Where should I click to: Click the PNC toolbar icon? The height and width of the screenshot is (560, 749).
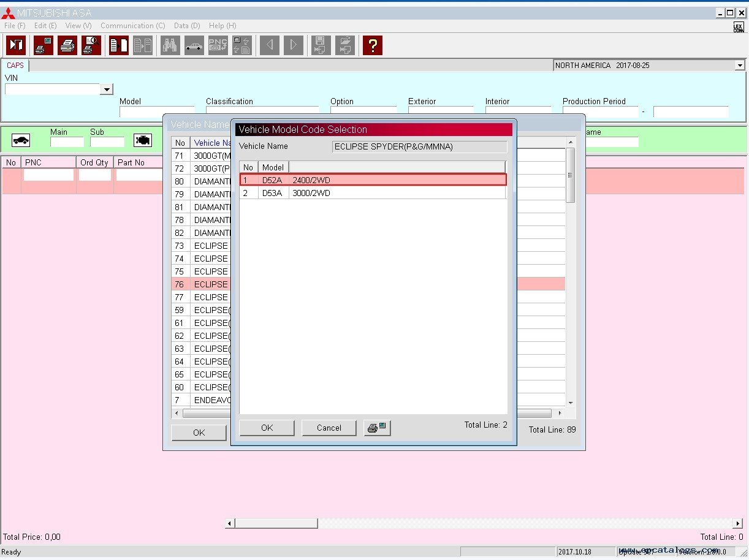pos(218,45)
